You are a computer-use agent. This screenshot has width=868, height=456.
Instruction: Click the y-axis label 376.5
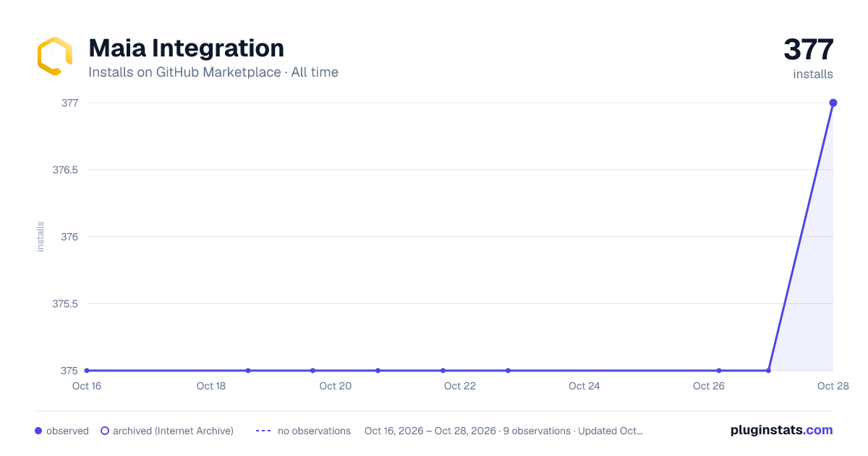click(x=65, y=170)
